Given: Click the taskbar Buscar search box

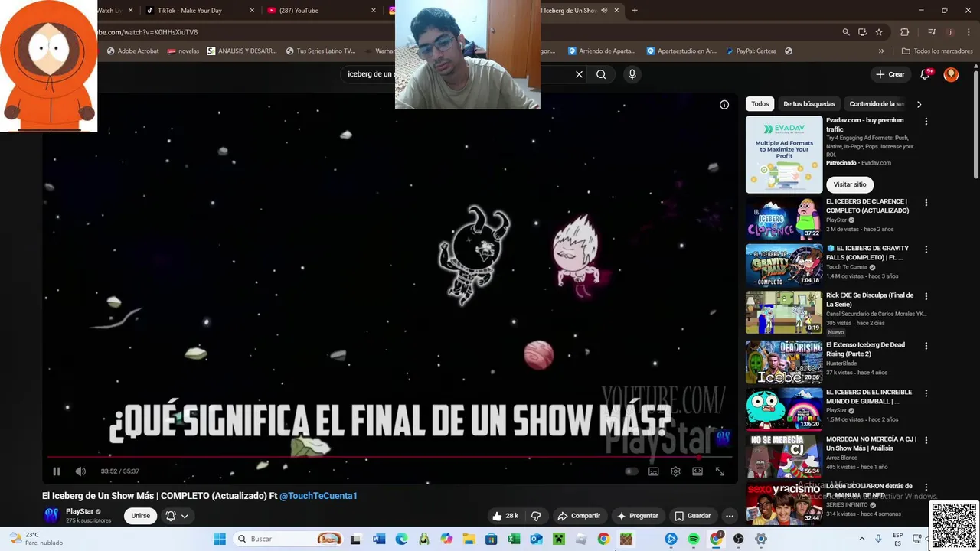Looking at the screenshot, I should click(288, 539).
